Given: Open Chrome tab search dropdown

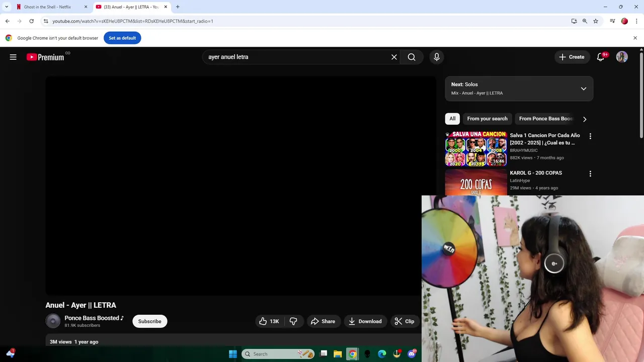Looking at the screenshot, I should tap(7, 7).
